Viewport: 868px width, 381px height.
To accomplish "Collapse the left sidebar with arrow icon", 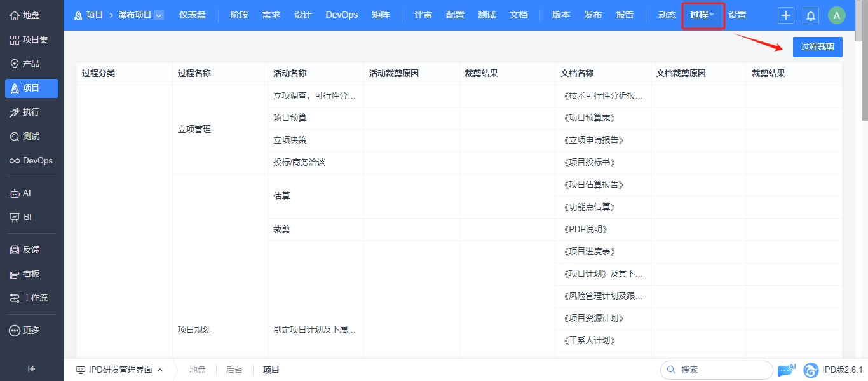I will [31, 369].
